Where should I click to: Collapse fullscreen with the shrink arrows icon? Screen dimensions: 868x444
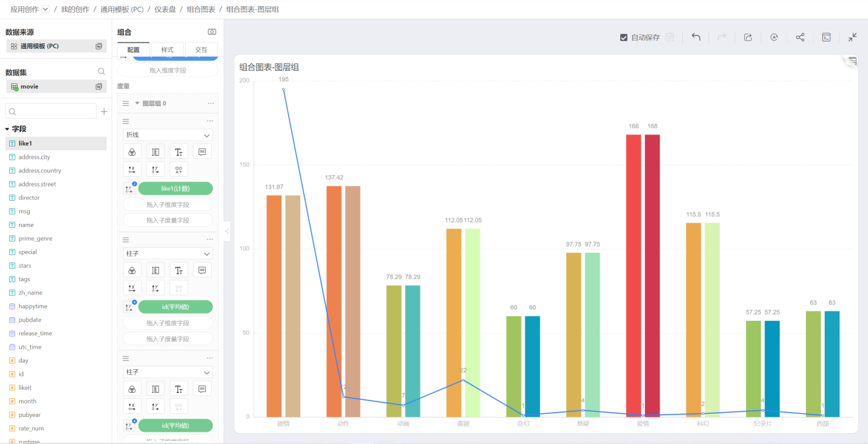tap(852, 37)
